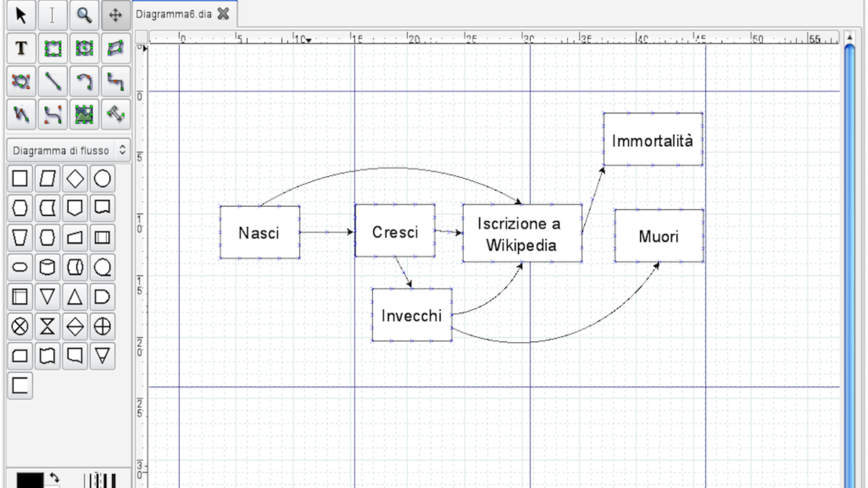Select the Iscrizione a Wikipedia box
This screenshot has height=488, width=868.
click(x=522, y=233)
